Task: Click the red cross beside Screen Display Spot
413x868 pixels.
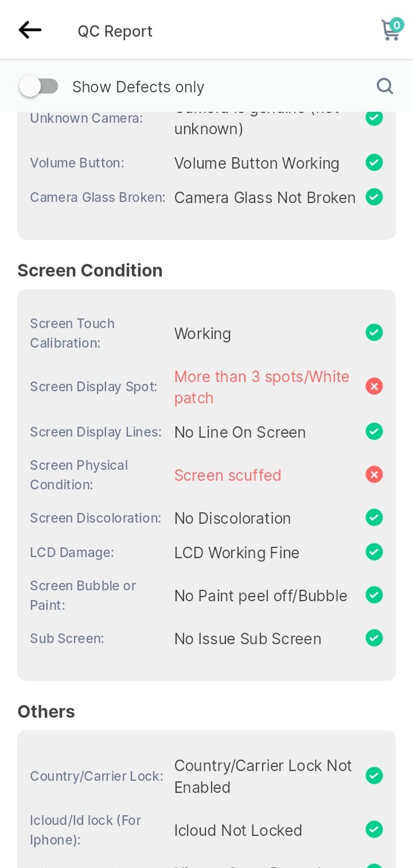Action: click(374, 387)
